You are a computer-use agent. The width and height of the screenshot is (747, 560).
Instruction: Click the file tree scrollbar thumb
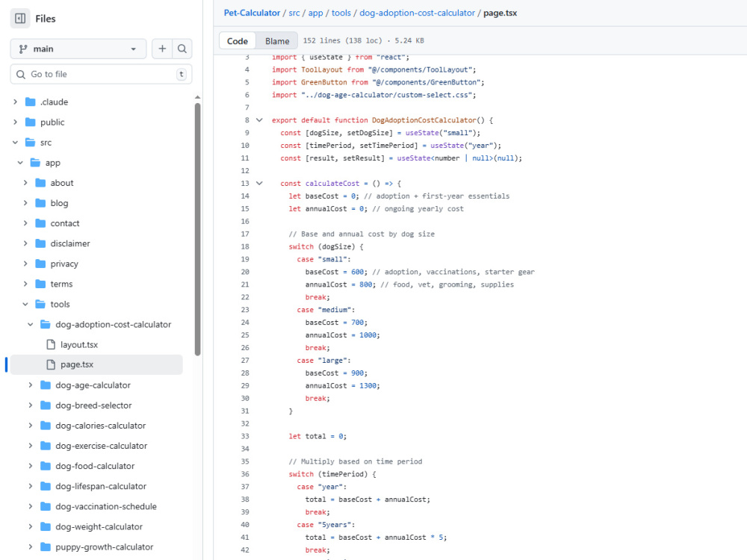[x=197, y=229]
